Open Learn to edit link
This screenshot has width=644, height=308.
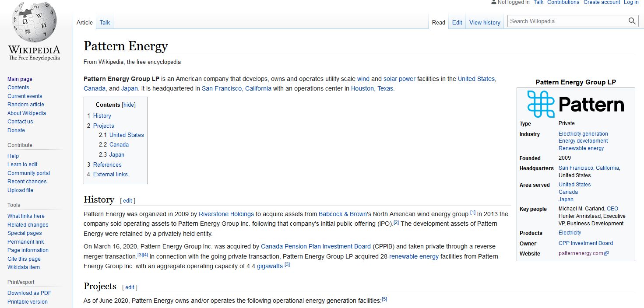click(22, 164)
